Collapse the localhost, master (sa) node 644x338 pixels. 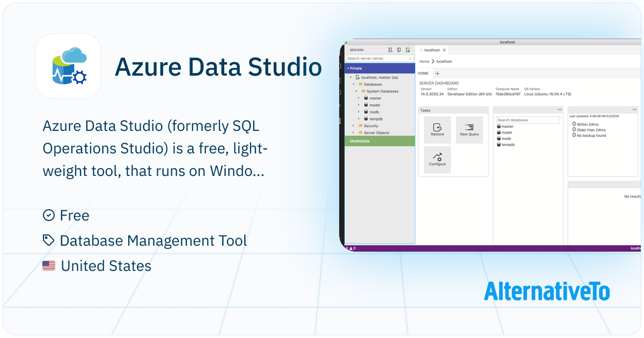tap(351, 77)
